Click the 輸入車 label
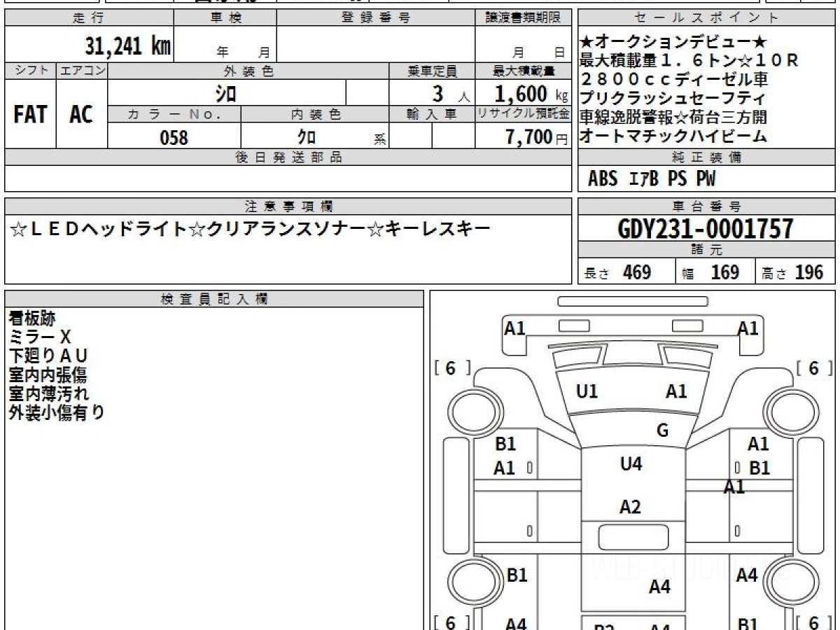The width and height of the screenshot is (840, 630). point(432,115)
